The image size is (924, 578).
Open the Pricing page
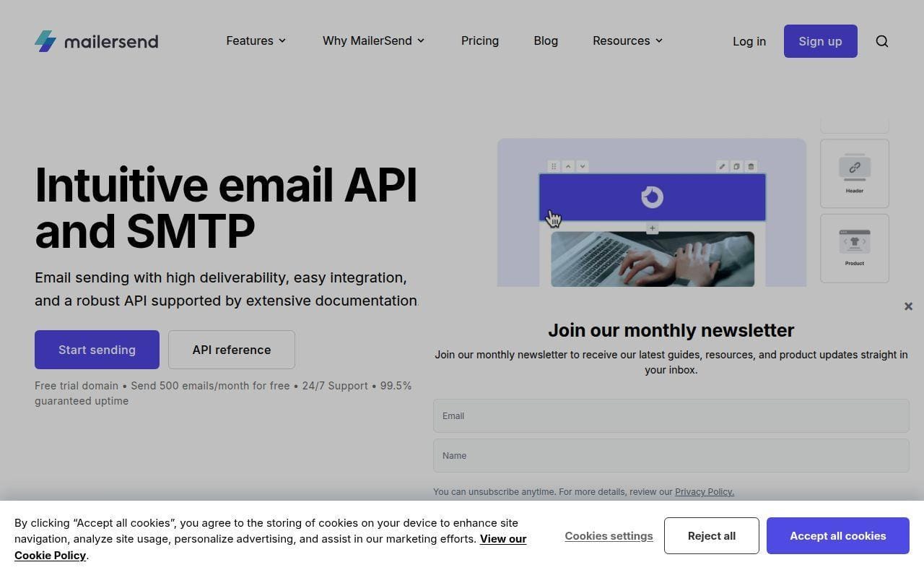(480, 40)
